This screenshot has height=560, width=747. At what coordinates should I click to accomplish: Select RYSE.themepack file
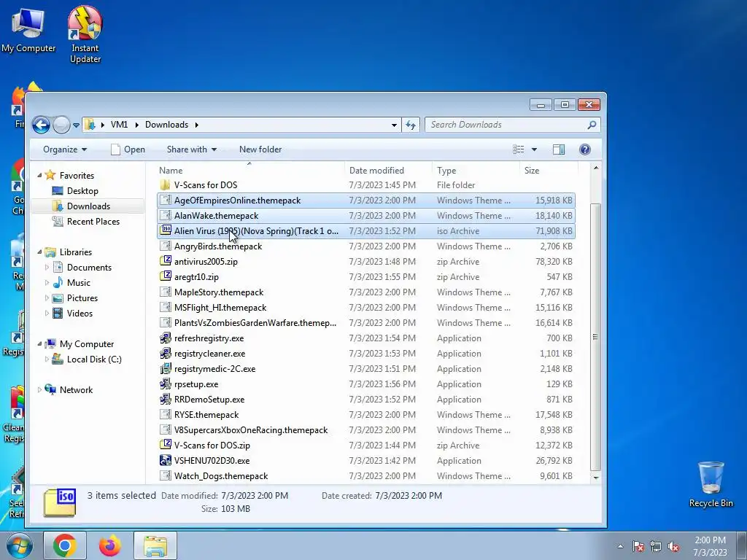click(366, 415)
